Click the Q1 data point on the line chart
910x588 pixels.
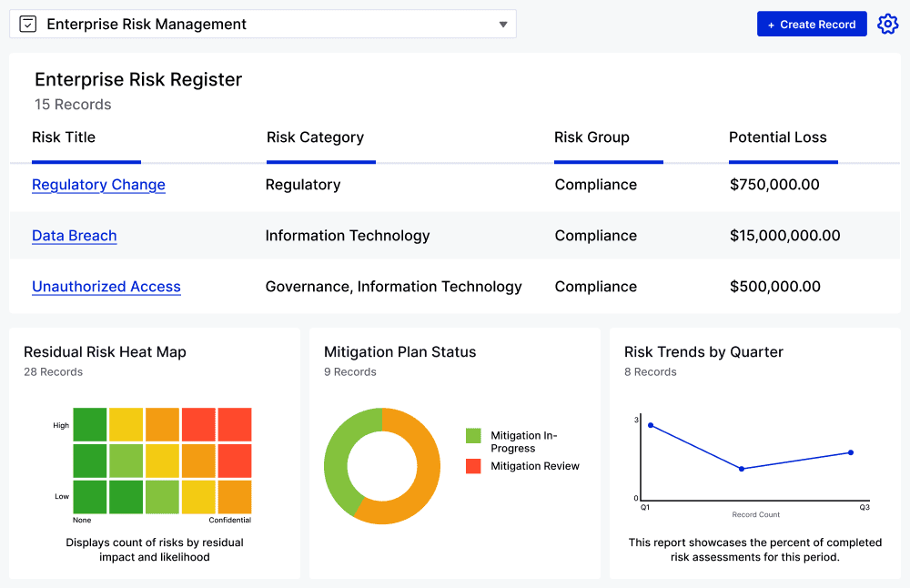tap(651, 425)
